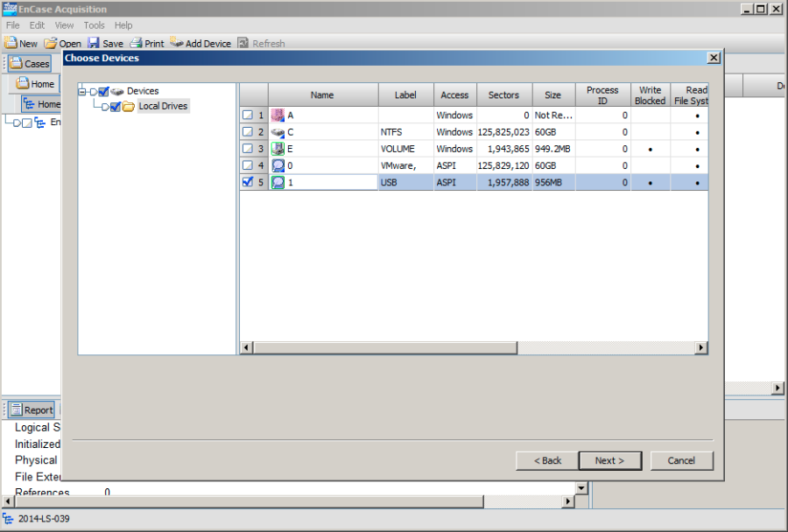Image resolution: width=788 pixels, height=532 pixels.
Task: Click the device list horizontal scrollbar thumb
Action: click(385, 347)
